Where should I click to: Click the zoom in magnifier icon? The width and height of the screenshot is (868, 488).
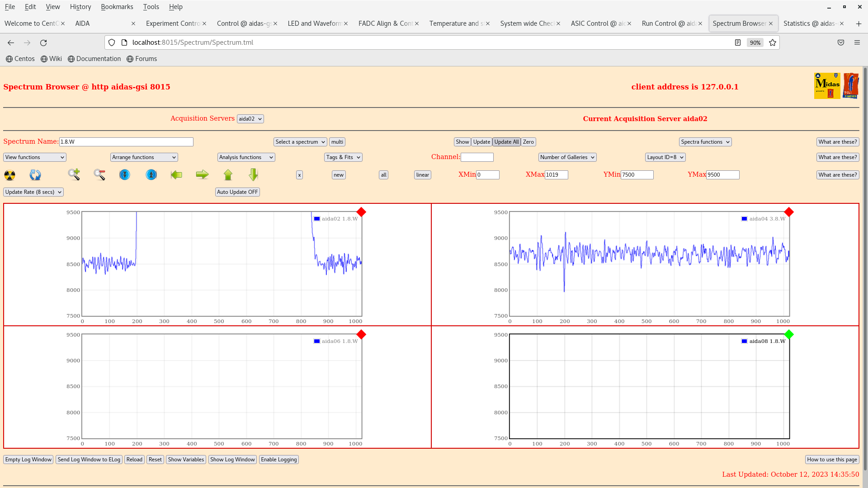[x=74, y=175]
